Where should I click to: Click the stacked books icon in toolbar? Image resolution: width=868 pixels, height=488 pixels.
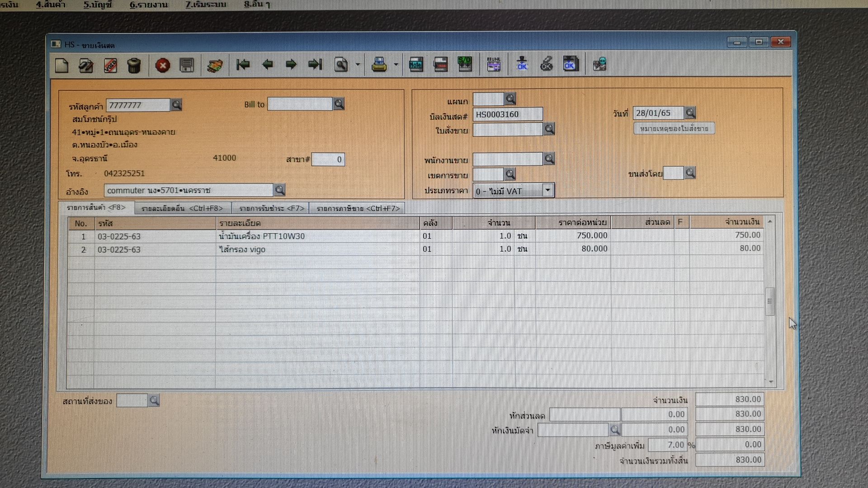215,66
